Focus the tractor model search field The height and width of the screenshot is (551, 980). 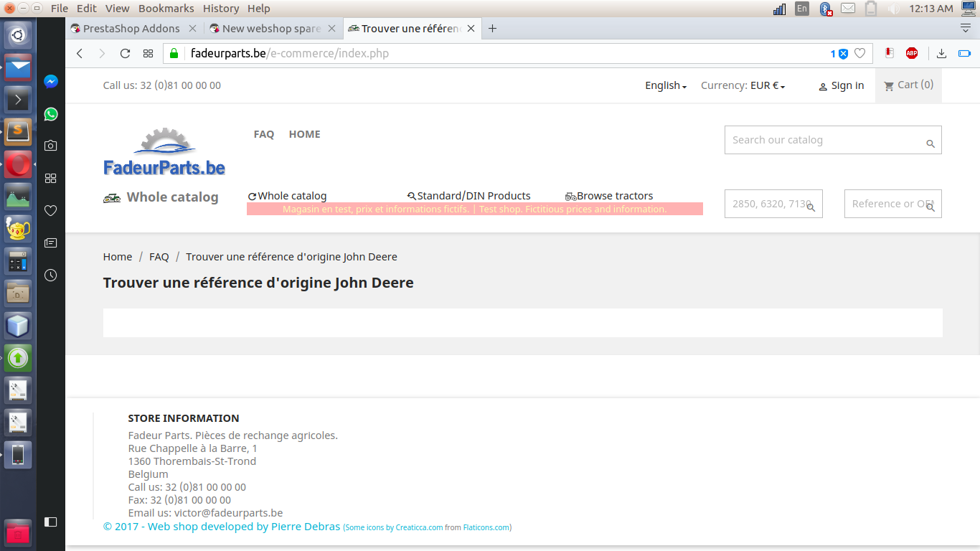click(x=773, y=204)
